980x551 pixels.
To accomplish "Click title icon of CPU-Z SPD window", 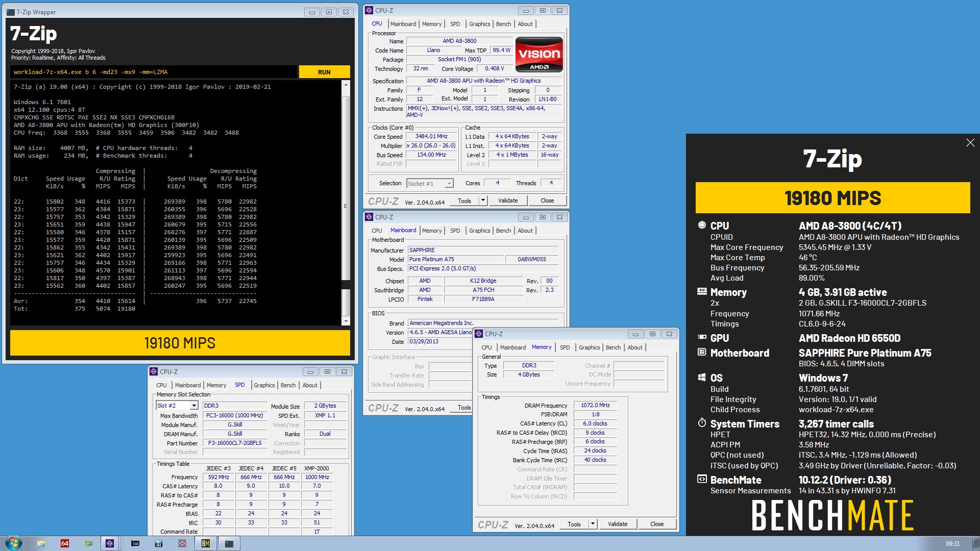I will [x=154, y=371].
